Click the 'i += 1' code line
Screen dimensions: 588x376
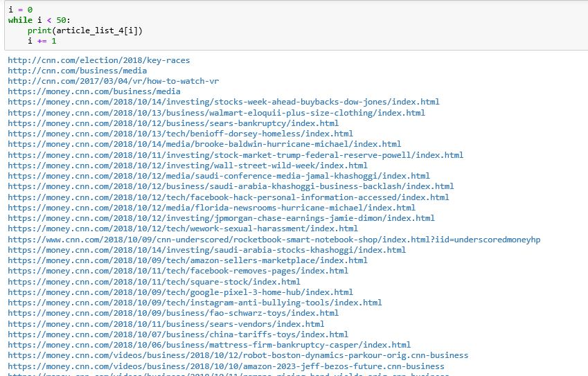(x=42, y=42)
